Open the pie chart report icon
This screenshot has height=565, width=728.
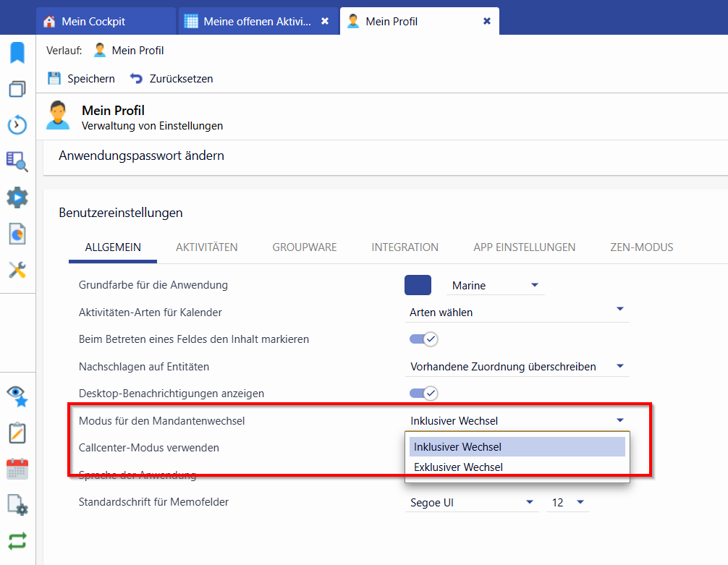click(17, 234)
